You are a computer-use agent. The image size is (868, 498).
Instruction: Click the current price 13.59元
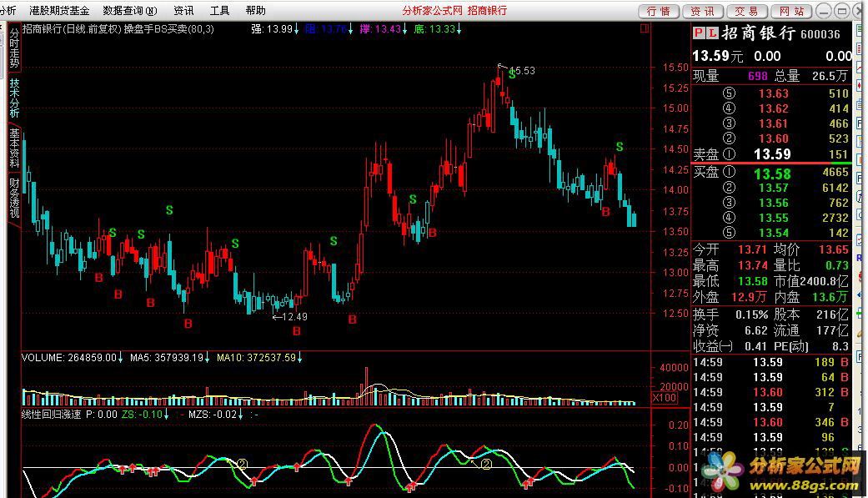[x=717, y=56]
